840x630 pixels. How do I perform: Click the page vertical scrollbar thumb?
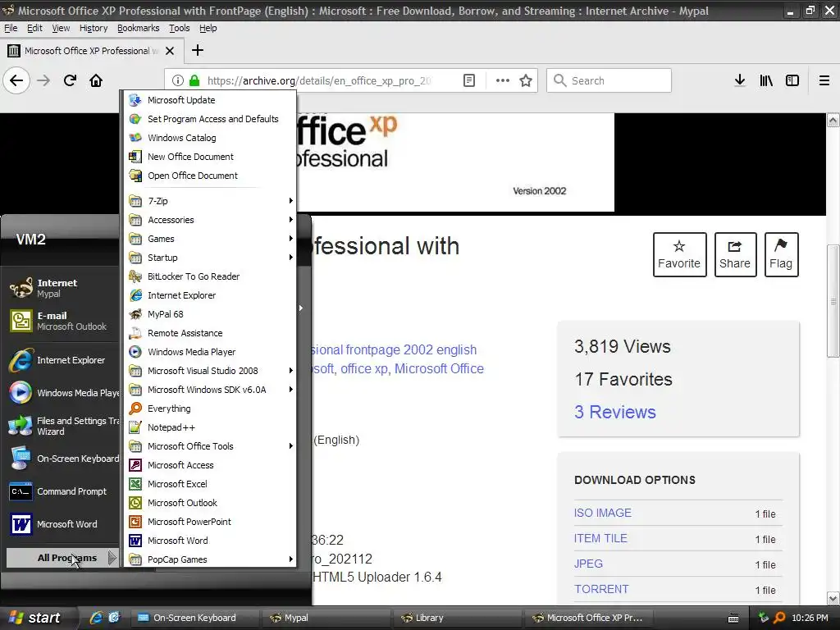(x=833, y=300)
